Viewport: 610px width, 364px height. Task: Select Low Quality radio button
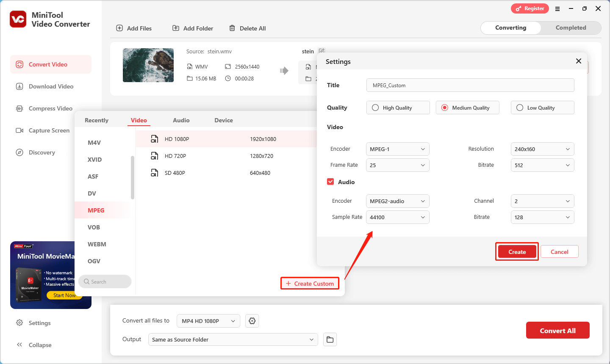click(x=520, y=108)
